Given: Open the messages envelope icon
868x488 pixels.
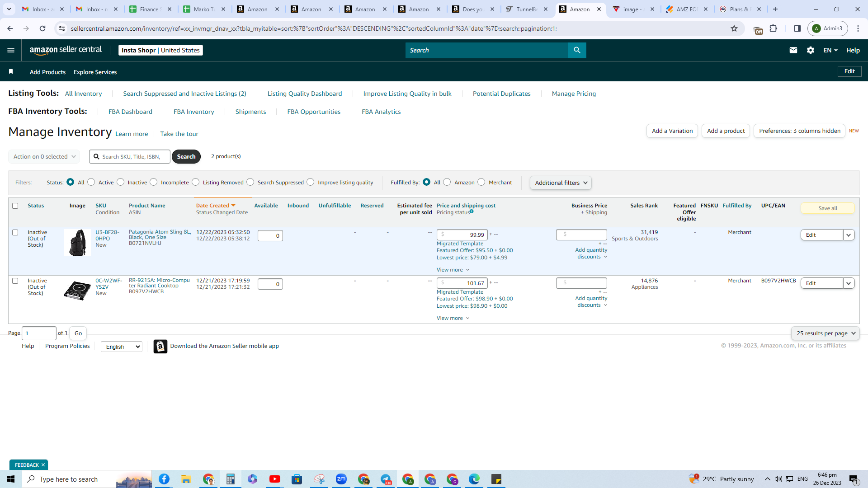Looking at the screenshot, I should 793,50.
